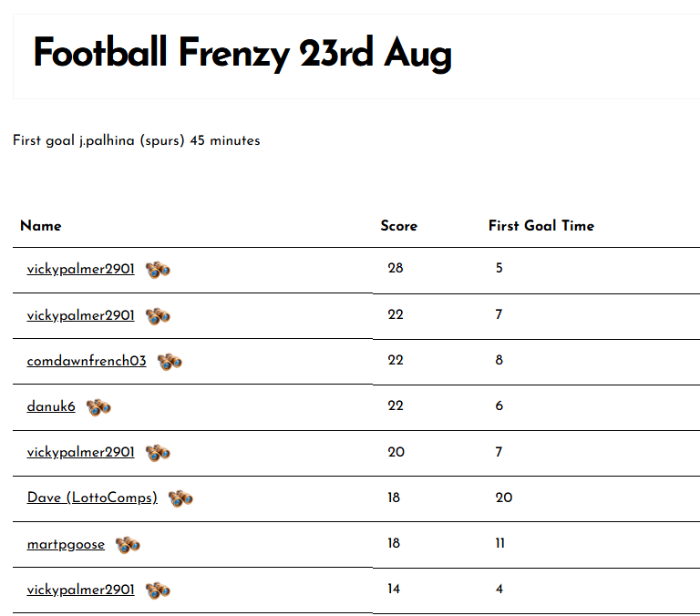Click binoculars icon beside vickypalmer2901 scoring 28

click(159, 270)
